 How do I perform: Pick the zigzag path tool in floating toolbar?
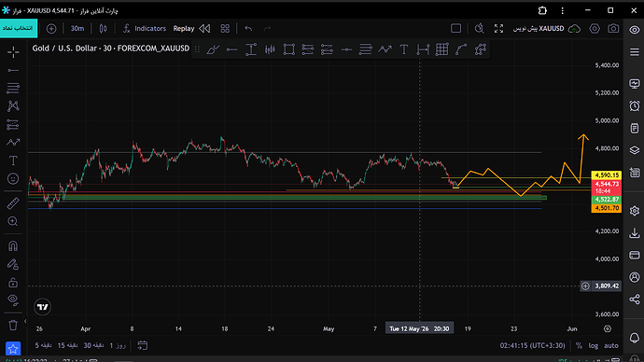click(385, 49)
